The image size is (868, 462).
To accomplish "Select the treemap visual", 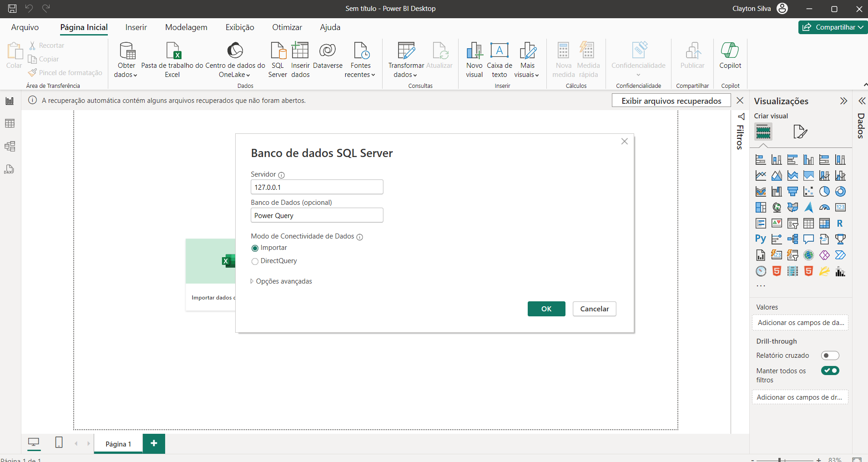I will (761, 208).
